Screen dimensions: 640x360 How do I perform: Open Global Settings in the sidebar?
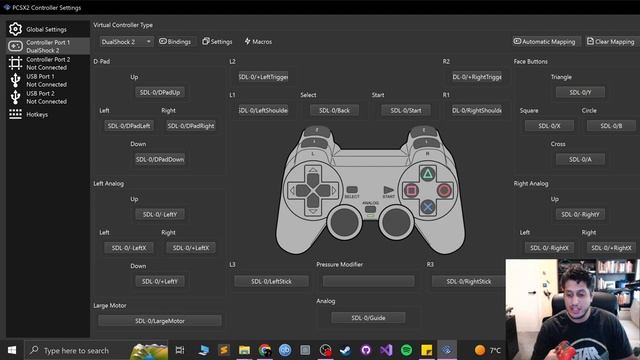pyautogui.click(x=48, y=29)
